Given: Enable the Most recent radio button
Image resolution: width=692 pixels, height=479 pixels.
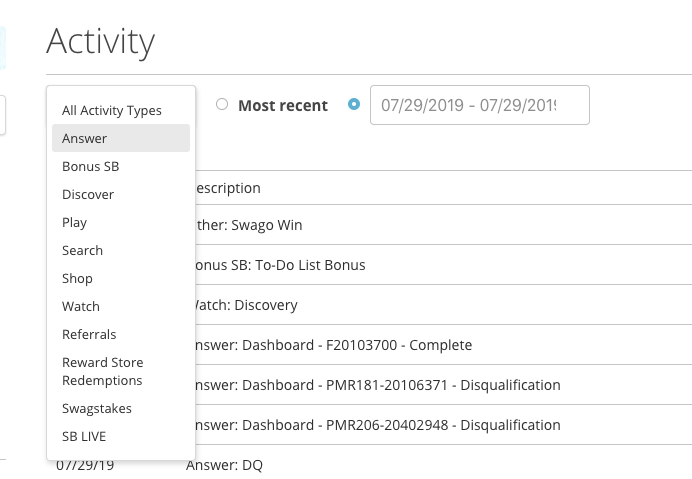Looking at the screenshot, I should point(222,105).
